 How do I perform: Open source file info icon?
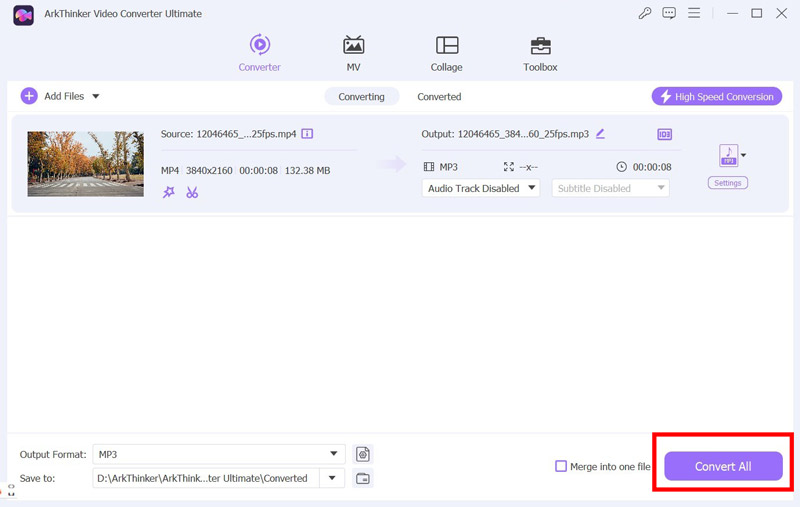click(307, 134)
